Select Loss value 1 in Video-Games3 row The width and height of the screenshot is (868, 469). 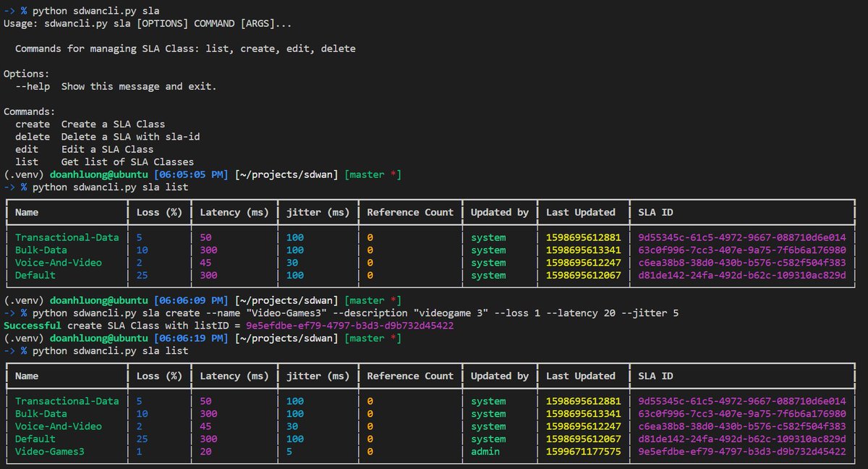coord(140,452)
